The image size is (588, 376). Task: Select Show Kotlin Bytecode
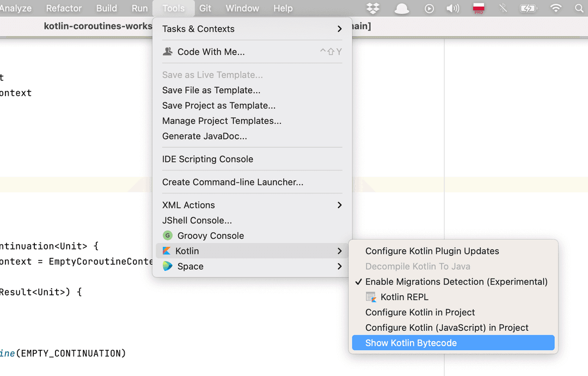click(411, 343)
